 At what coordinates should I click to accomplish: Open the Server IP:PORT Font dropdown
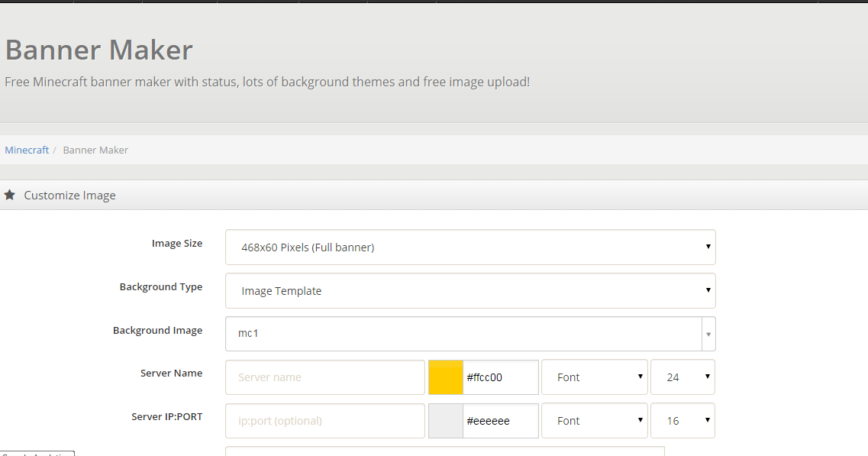(594, 421)
